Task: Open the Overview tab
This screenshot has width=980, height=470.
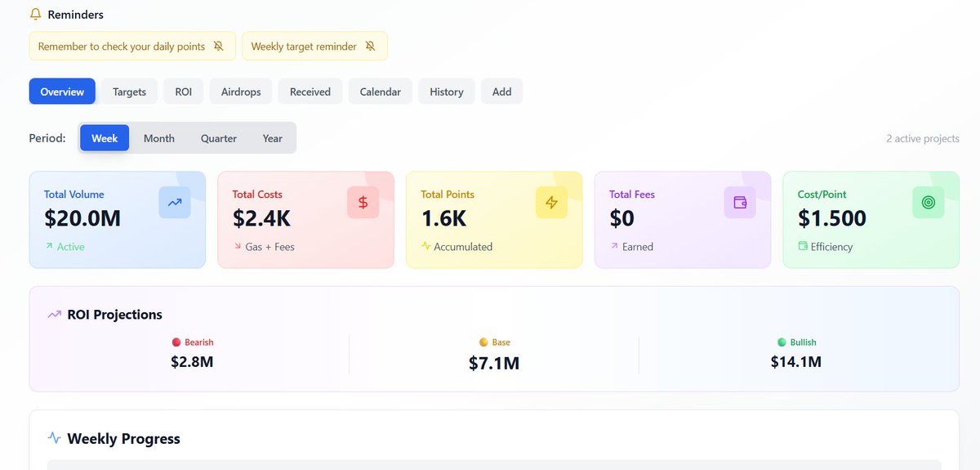Action: [62, 92]
